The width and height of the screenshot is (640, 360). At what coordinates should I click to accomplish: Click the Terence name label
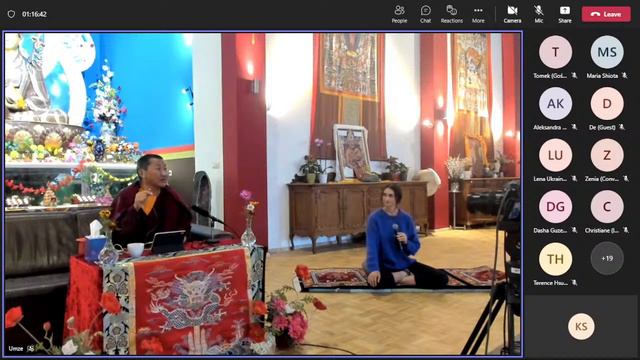550,282
